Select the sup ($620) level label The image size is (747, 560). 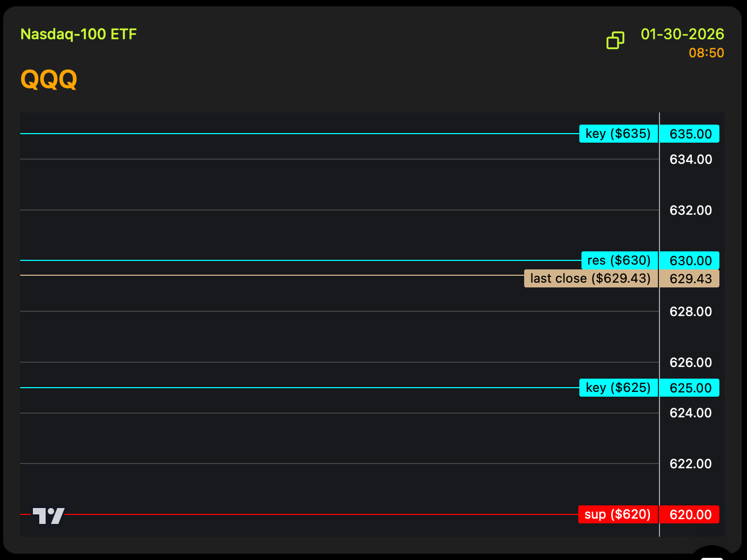point(618,514)
